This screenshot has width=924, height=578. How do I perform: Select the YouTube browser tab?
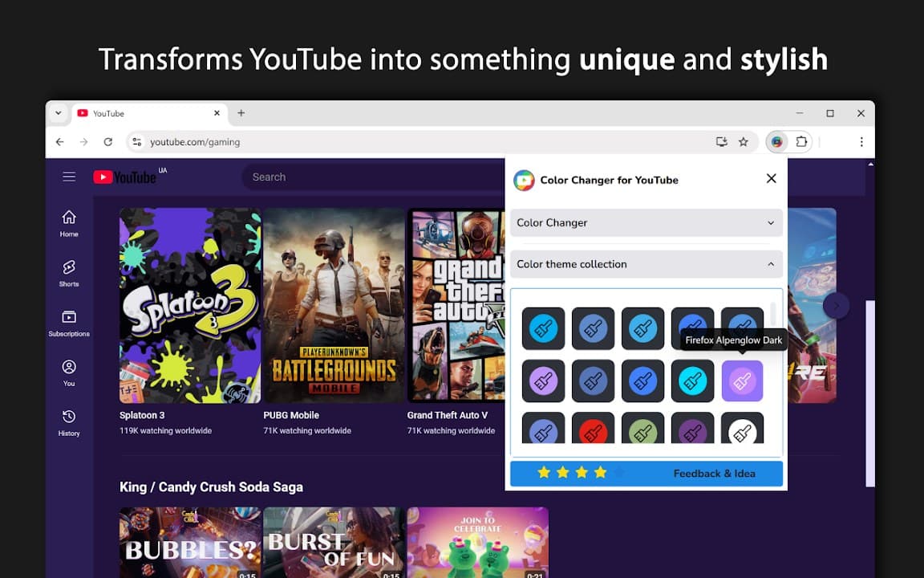click(150, 113)
